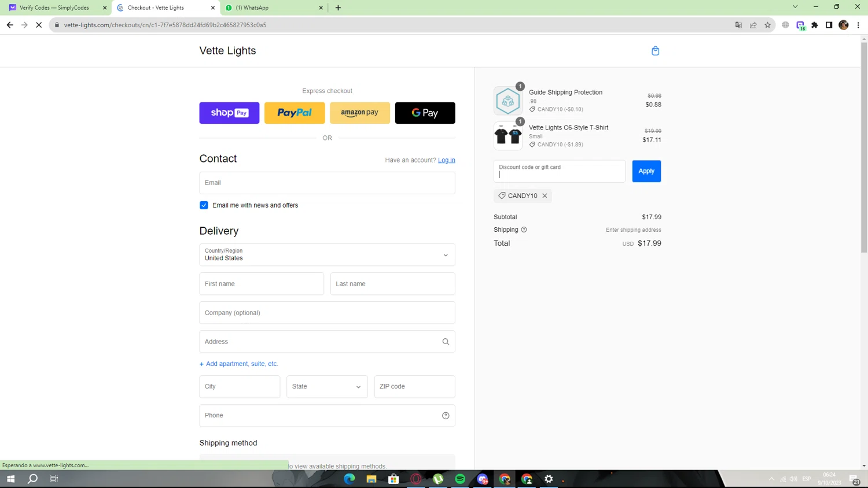This screenshot has width=868, height=488.
Task: Focus the Email input field
Action: point(327,183)
